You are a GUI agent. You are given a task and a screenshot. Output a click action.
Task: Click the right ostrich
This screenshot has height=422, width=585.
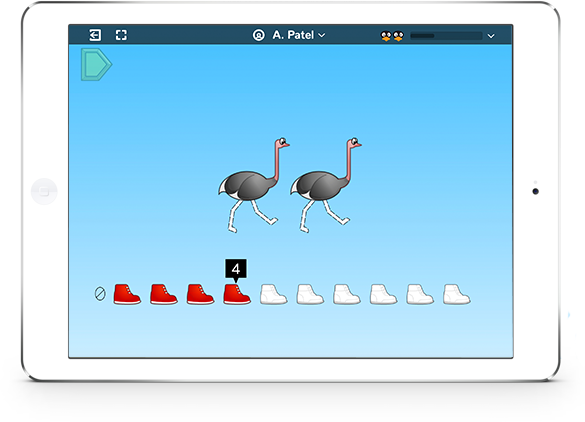point(325,185)
